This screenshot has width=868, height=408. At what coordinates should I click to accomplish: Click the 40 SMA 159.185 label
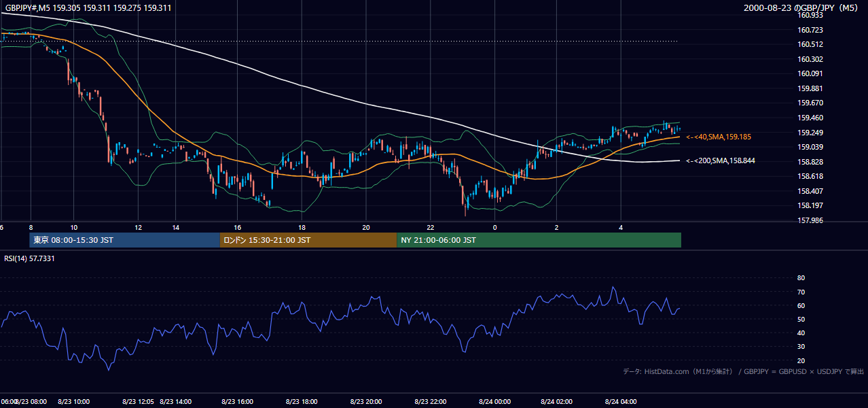pos(719,137)
